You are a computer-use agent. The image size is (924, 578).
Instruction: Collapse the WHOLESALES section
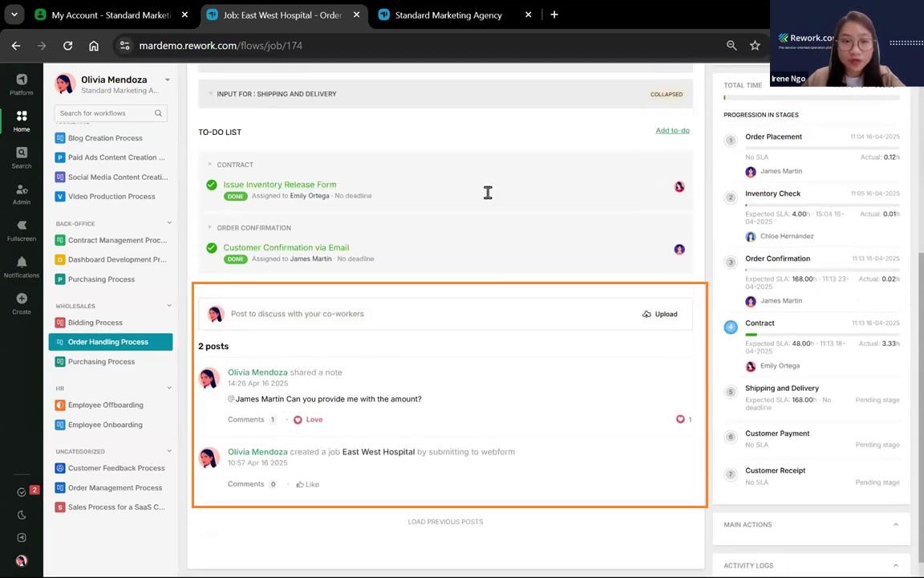pos(169,306)
